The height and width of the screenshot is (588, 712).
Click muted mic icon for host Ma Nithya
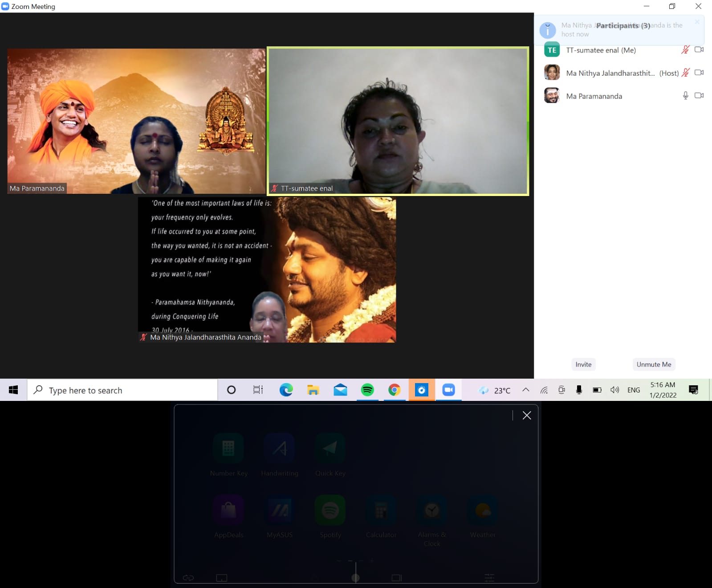pyautogui.click(x=685, y=73)
